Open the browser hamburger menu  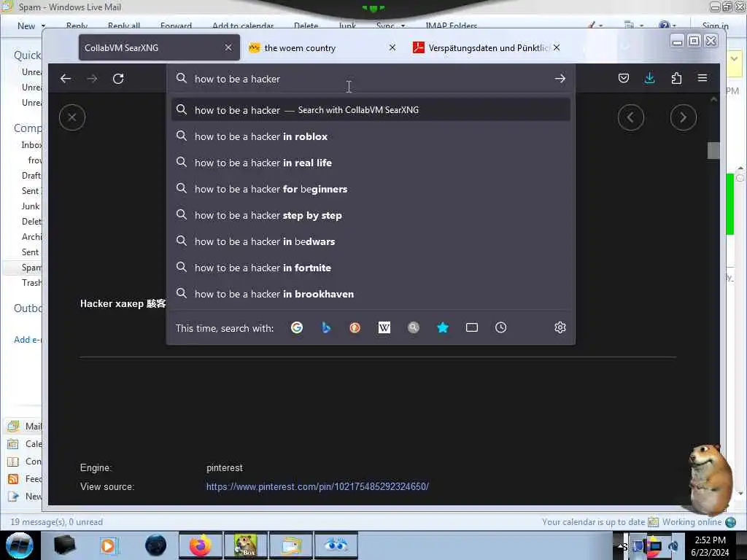tap(703, 78)
